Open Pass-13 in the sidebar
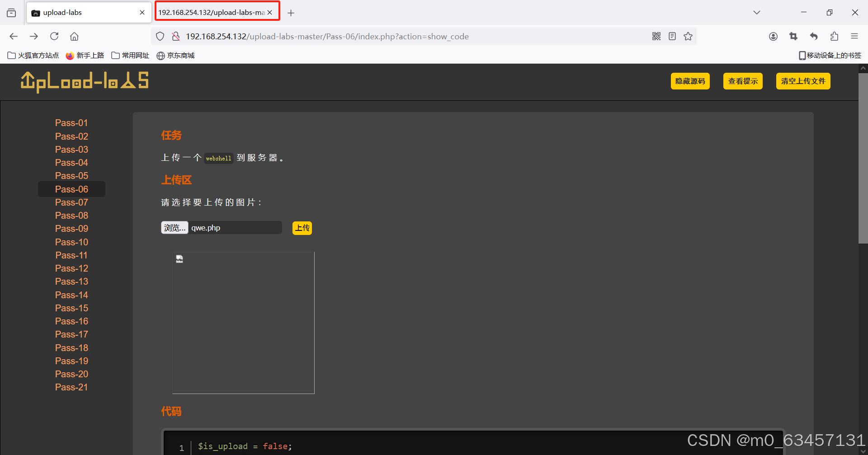This screenshot has height=455, width=868. coord(71,281)
